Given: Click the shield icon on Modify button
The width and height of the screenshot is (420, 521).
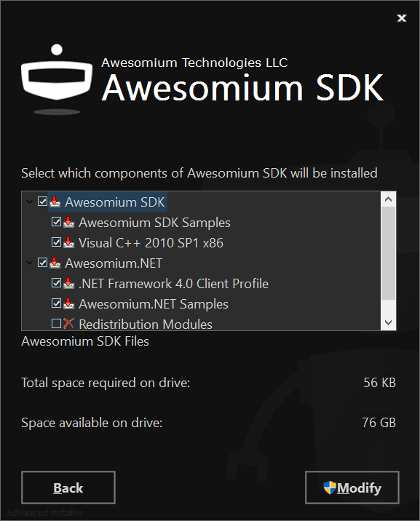Looking at the screenshot, I should 330,488.
